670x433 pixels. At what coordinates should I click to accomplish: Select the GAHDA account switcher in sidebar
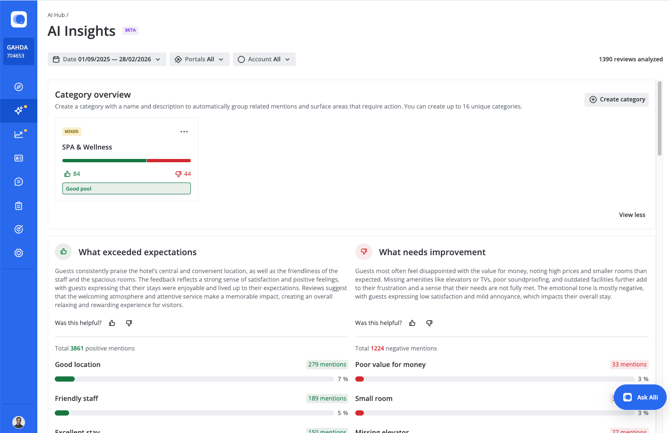click(x=18, y=51)
